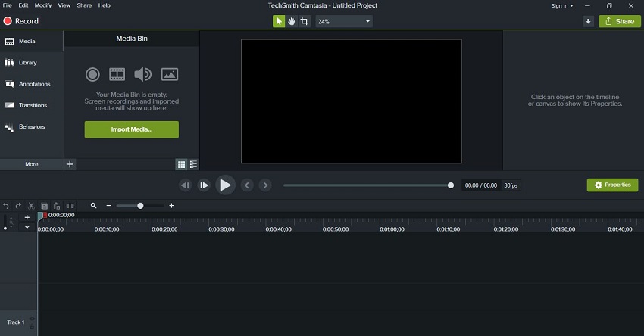The image size is (644, 336).
Task: Toggle the Properties panel button
Action: [x=612, y=185]
